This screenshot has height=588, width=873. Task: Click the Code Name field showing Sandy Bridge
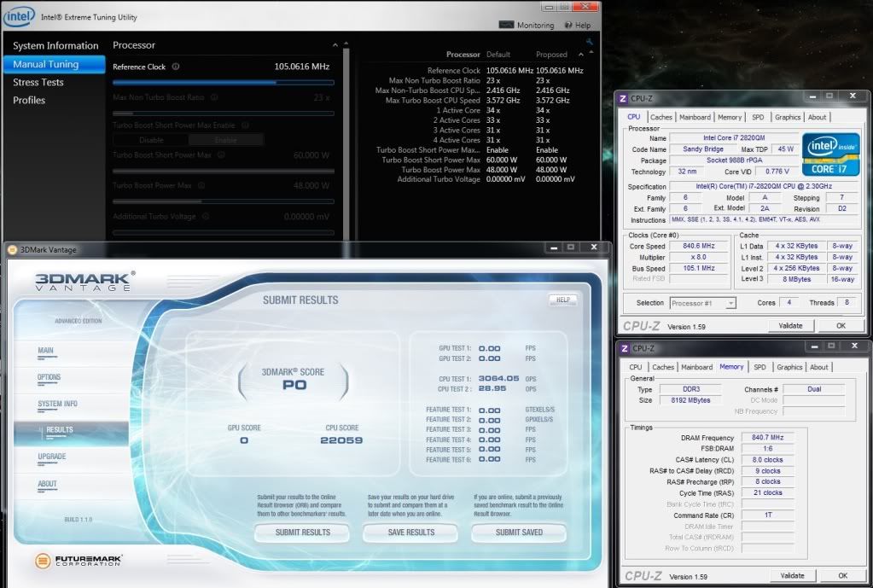[702, 149]
